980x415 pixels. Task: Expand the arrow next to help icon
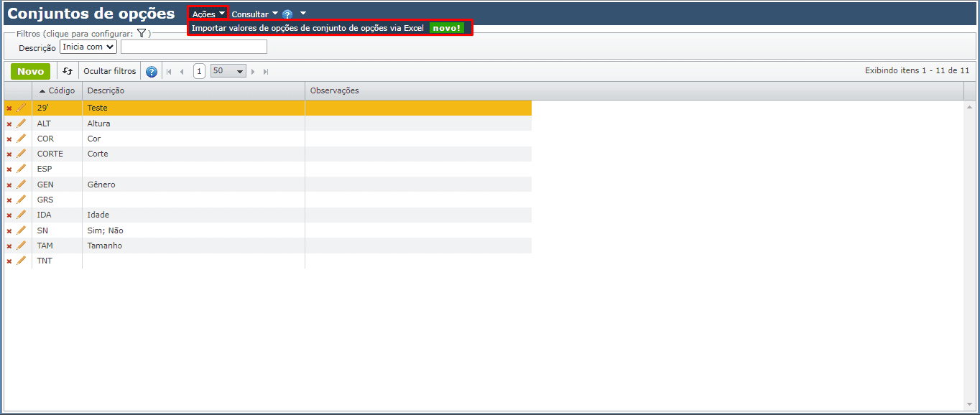coord(303,14)
